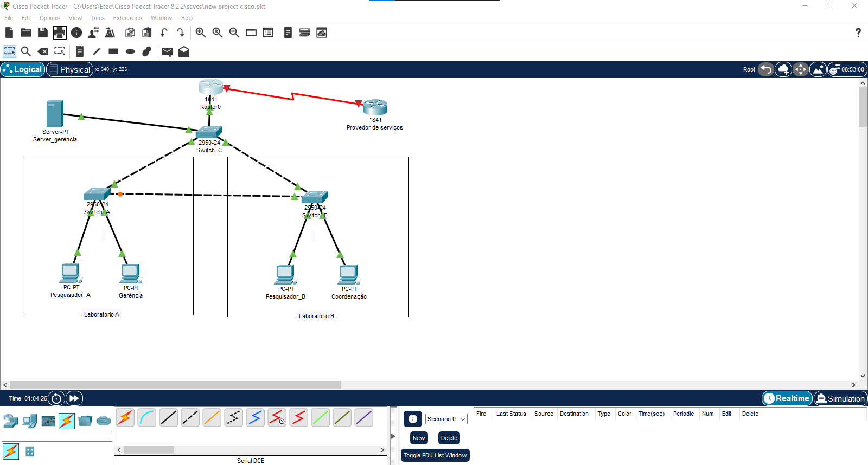Click the device search input field
Viewport: 868px width, 465px height.
coord(57,436)
